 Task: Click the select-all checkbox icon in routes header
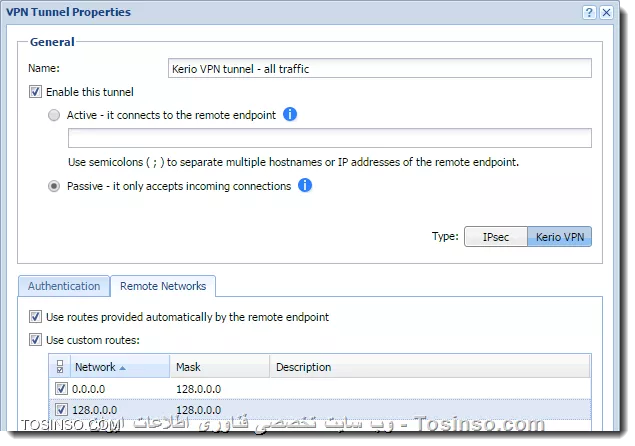(60, 366)
